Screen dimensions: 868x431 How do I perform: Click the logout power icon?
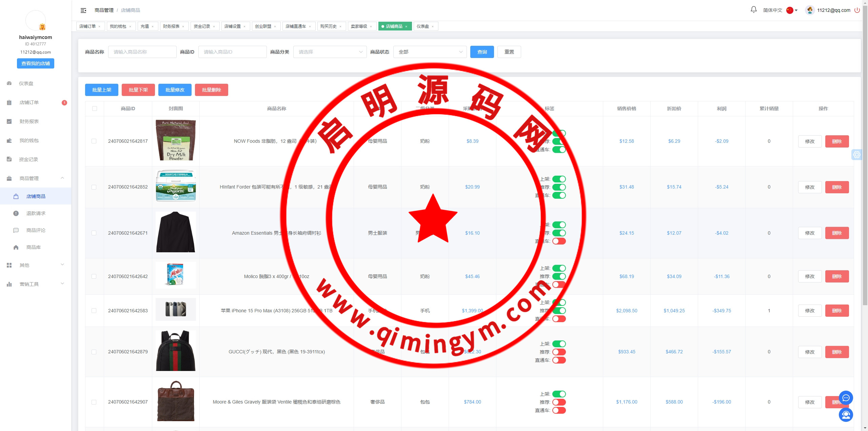pos(857,10)
